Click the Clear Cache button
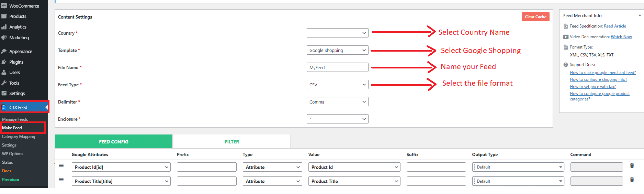Image resolution: width=644 pixels, height=194 pixels. [x=535, y=17]
